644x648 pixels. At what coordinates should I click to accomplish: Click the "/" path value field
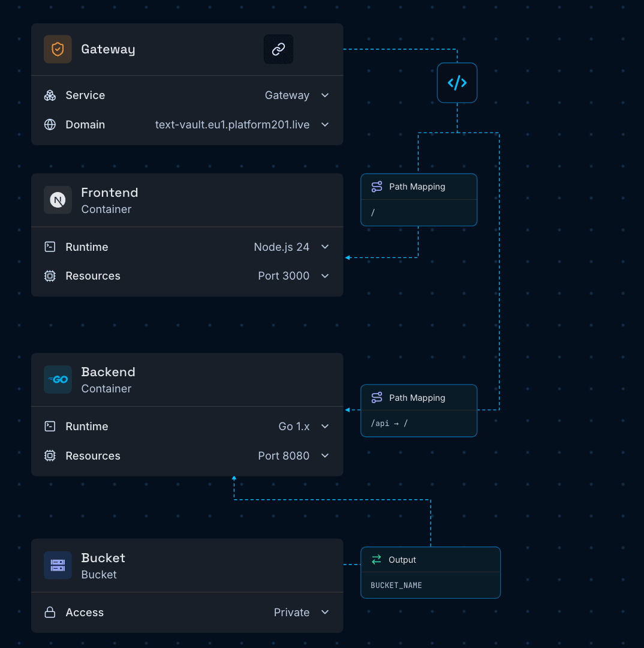click(419, 213)
